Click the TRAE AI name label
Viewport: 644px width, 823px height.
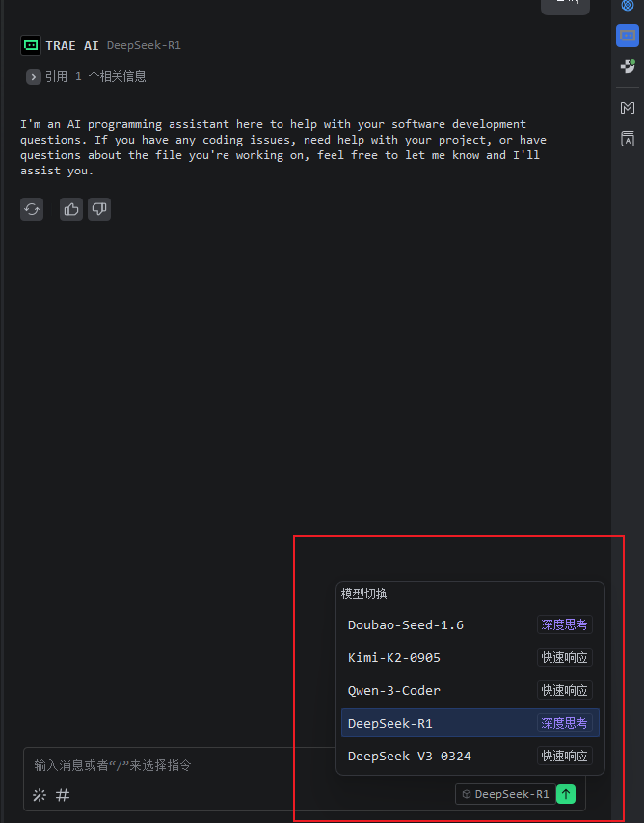pos(72,45)
